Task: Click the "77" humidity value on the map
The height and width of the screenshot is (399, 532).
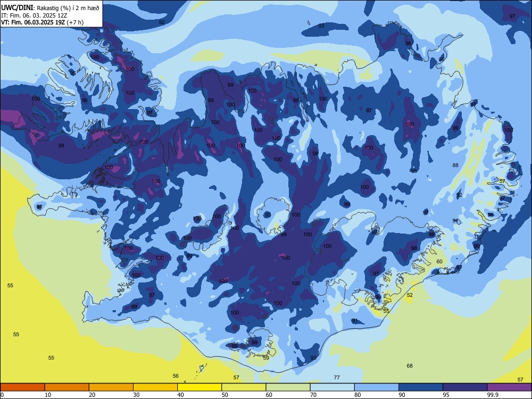Action: 337,377
